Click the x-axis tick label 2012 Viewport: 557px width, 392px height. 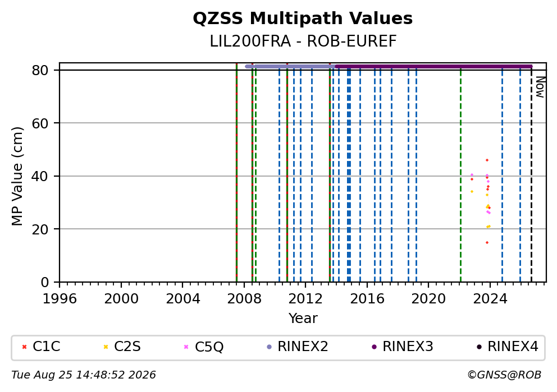point(305,299)
